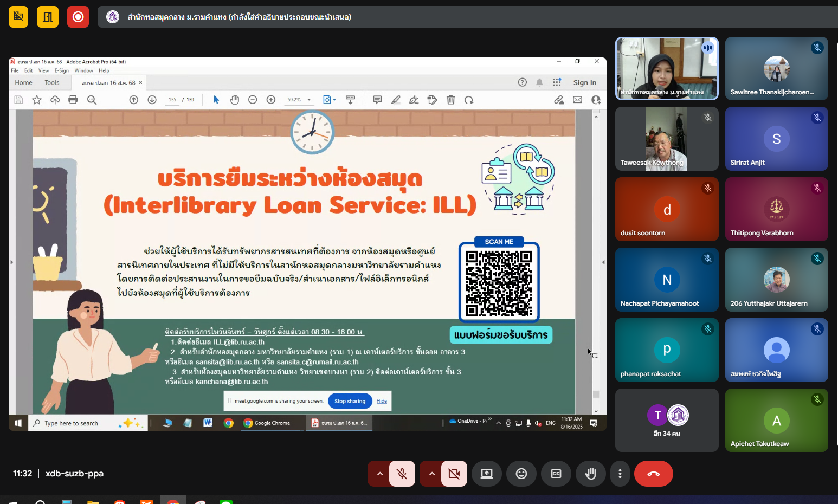
Task: Open Windows notification center icon
Action: coord(594,423)
